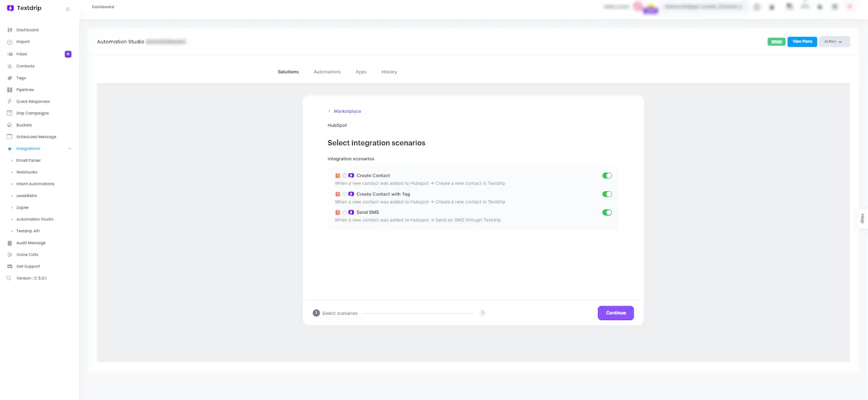Screen dimensions: 868x400
Task: Click step 2 in progress indicator
Action: pos(482,313)
